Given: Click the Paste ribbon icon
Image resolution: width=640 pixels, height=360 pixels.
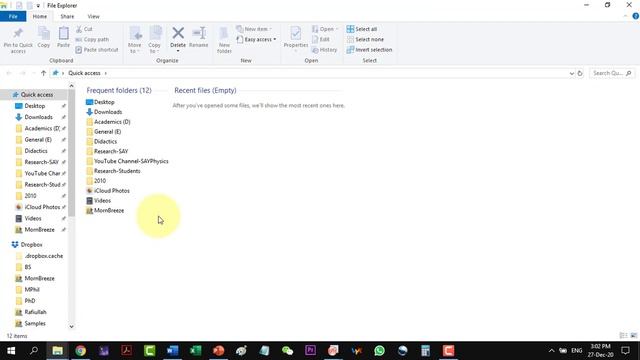Looking at the screenshot, I should point(63,33).
